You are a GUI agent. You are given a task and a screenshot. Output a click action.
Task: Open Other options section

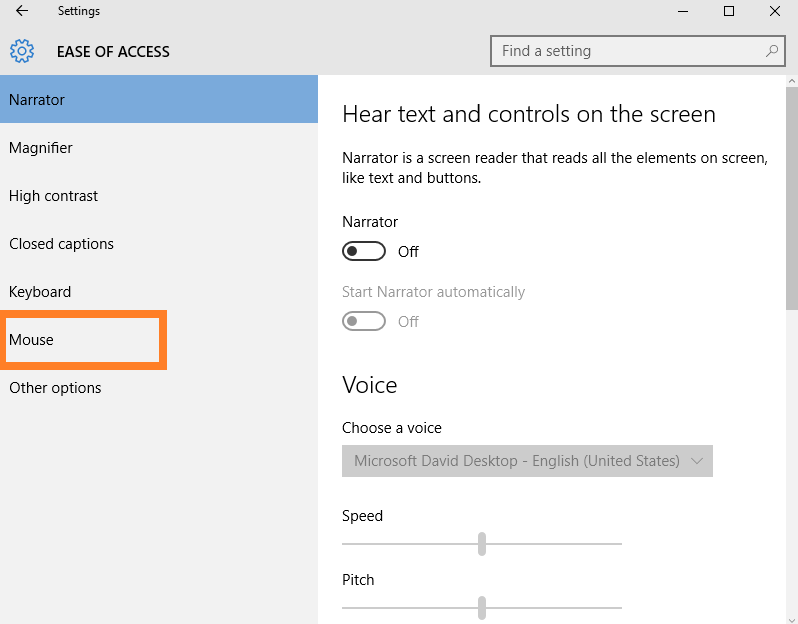[x=55, y=388]
